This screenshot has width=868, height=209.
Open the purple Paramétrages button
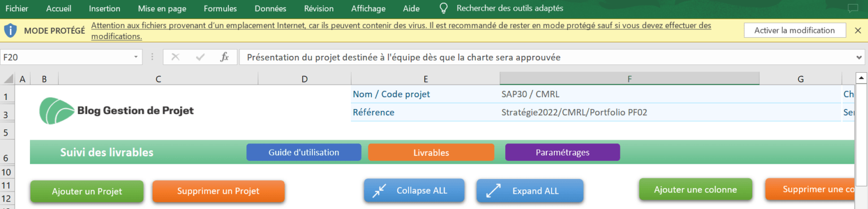[x=562, y=153]
